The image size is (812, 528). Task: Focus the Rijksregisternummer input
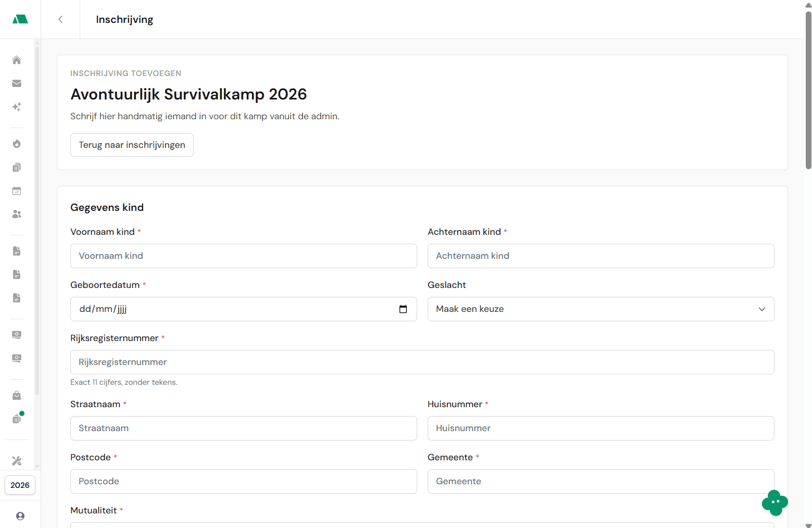(x=422, y=362)
